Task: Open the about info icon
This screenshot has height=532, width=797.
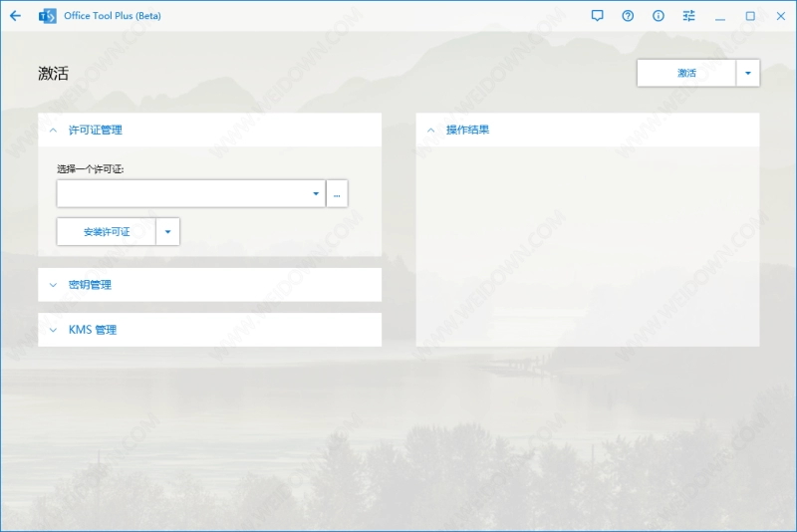Action: click(x=659, y=16)
